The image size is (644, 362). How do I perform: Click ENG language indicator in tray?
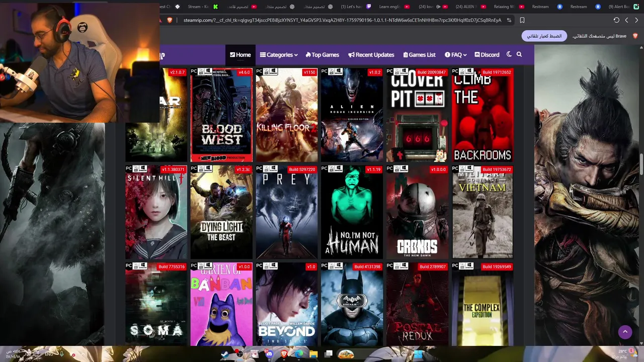pyautogui.click(x=49, y=354)
